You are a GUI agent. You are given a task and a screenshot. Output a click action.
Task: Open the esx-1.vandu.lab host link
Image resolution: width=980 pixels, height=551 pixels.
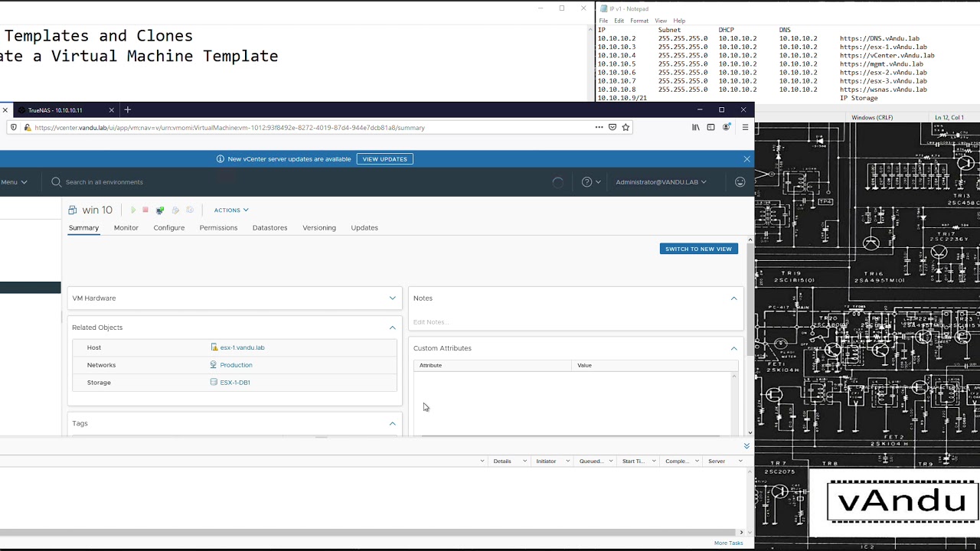(x=242, y=347)
